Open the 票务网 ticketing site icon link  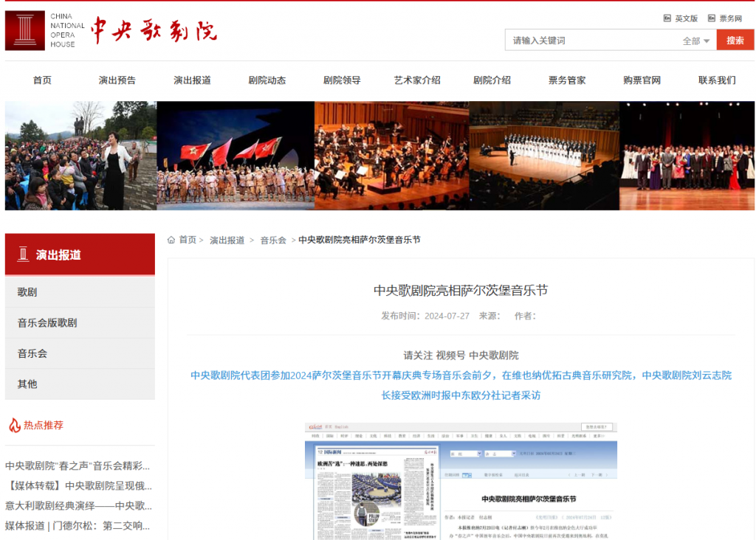712,18
